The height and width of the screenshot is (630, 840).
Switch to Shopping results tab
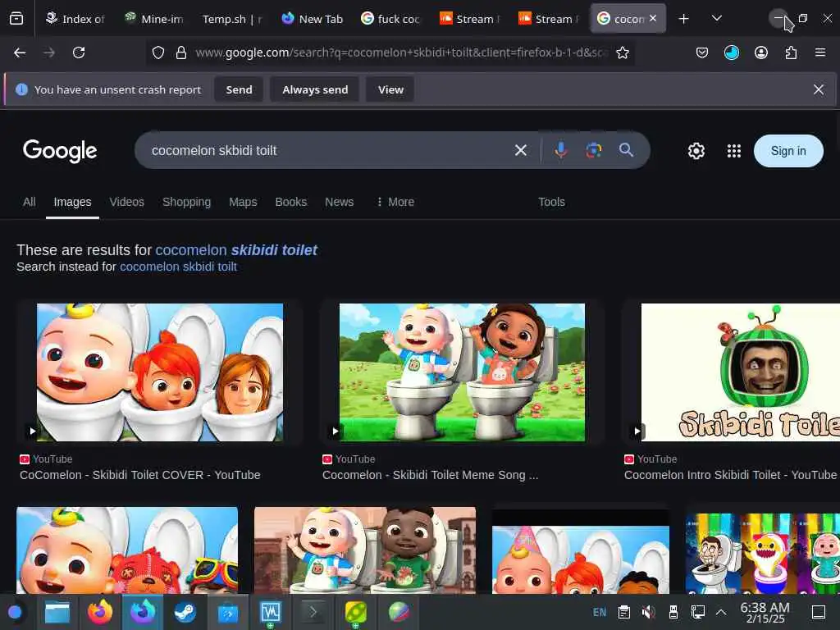[186, 202]
